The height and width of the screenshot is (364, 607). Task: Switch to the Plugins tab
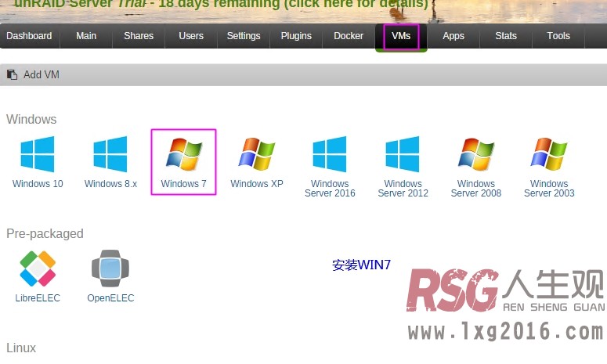296,36
